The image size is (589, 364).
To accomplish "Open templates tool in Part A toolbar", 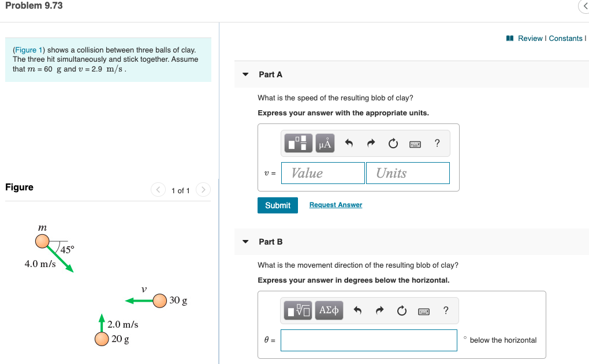I will click(299, 143).
